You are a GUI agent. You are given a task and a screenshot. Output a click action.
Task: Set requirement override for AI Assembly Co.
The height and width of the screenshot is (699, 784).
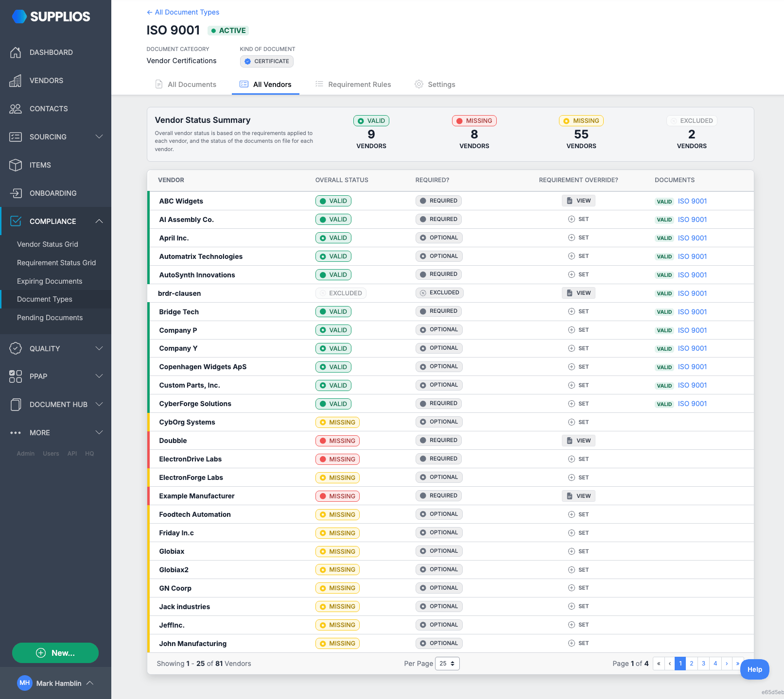[578, 220]
